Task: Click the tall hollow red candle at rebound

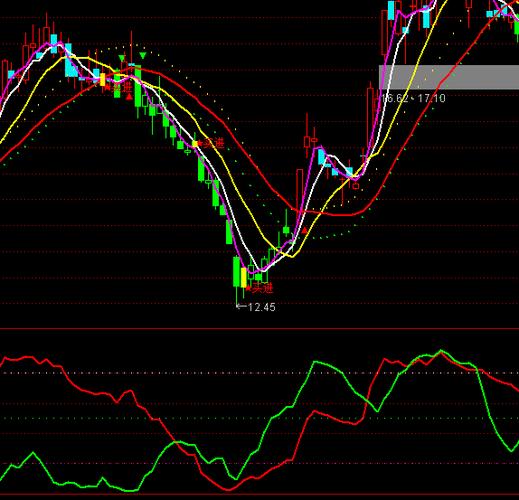Action: [x=300, y=190]
